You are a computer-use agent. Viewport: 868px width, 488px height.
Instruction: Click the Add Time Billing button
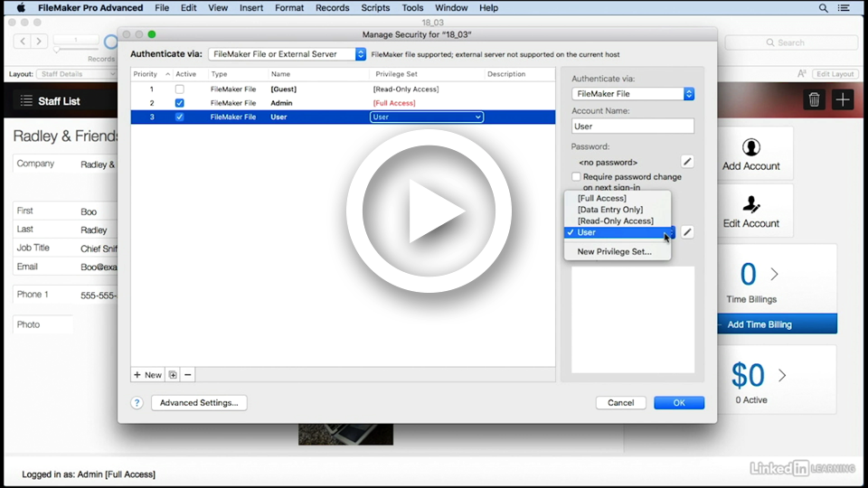(x=778, y=324)
